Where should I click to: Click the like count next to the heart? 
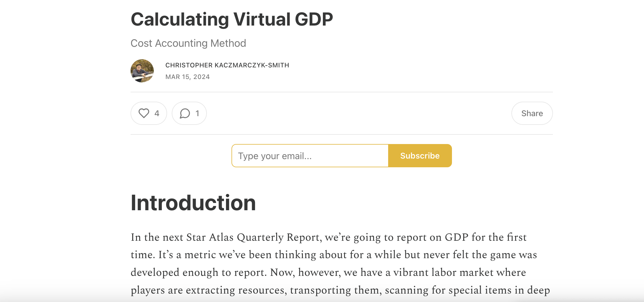click(156, 113)
